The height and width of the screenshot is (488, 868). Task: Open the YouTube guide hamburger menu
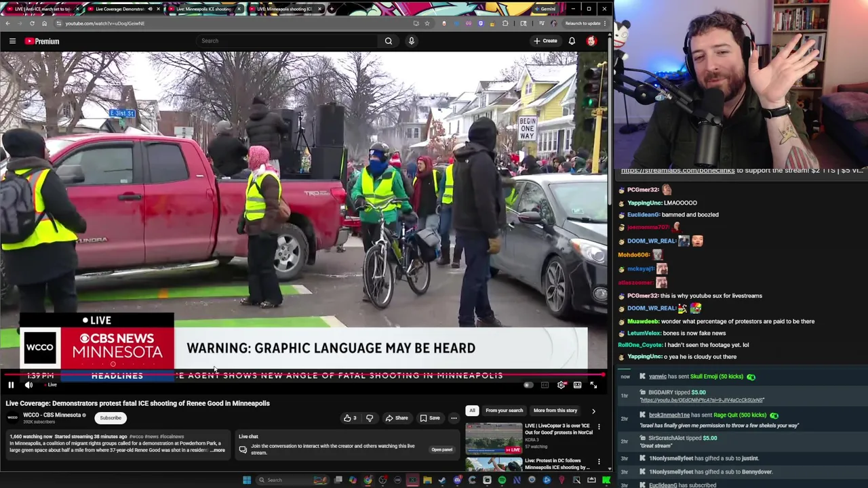12,41
